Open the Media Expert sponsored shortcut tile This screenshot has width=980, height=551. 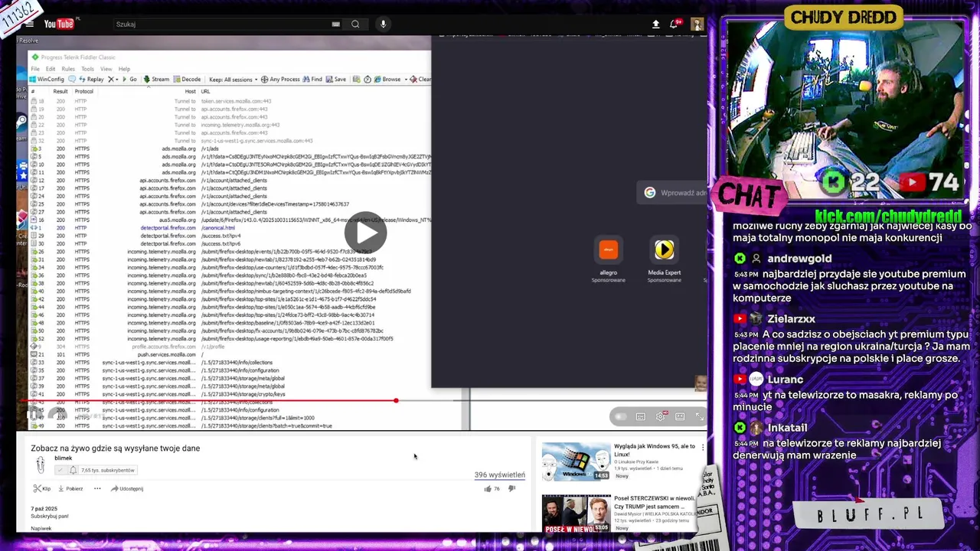664,259
